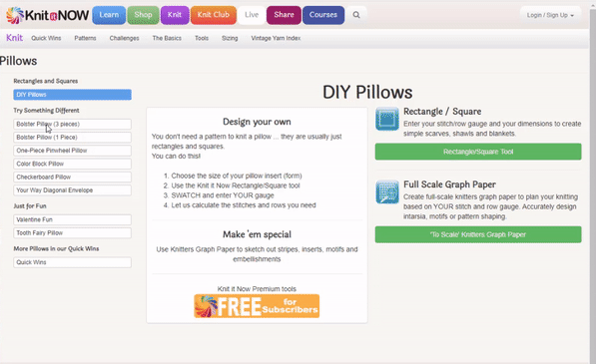Go to Tools in the sub navigation
Viewport: 596px width, 364px height.
[x=202, y=38]
